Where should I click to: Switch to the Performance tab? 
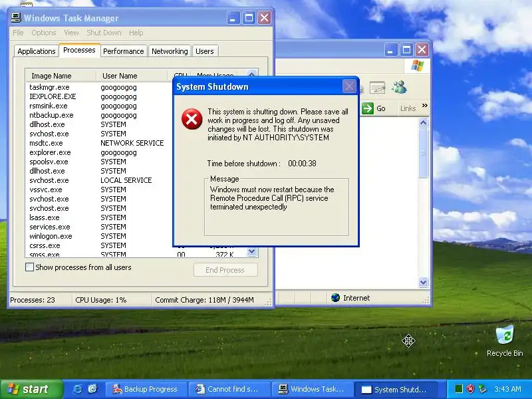(124, 51)
